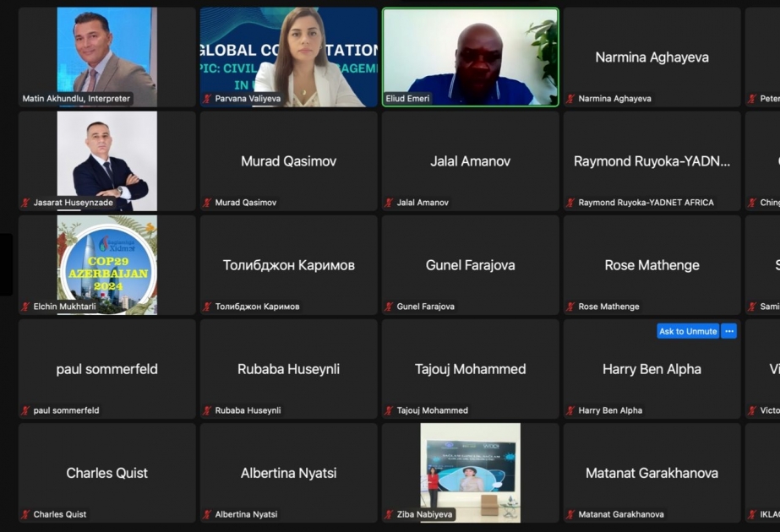Click small 'Matanat Garakhanova' bottom label
Viewport: 780px width, 532px height.
point(621,514)
